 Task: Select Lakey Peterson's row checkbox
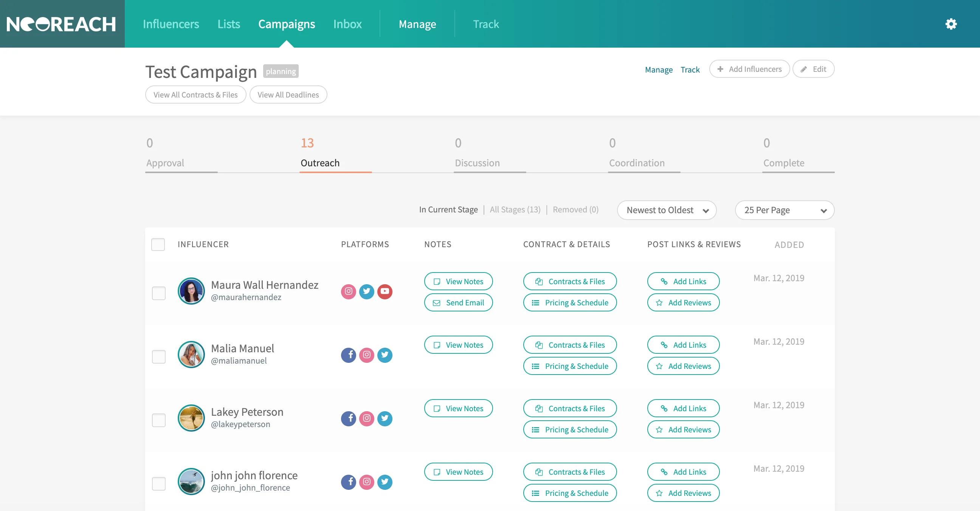[x=159, y=420]
